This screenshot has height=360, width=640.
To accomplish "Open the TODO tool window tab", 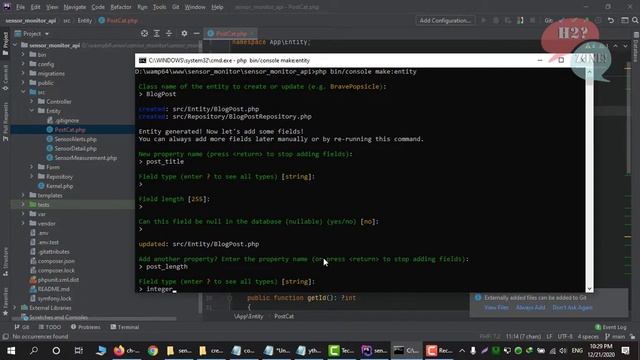I will click(x=50, y=327).
